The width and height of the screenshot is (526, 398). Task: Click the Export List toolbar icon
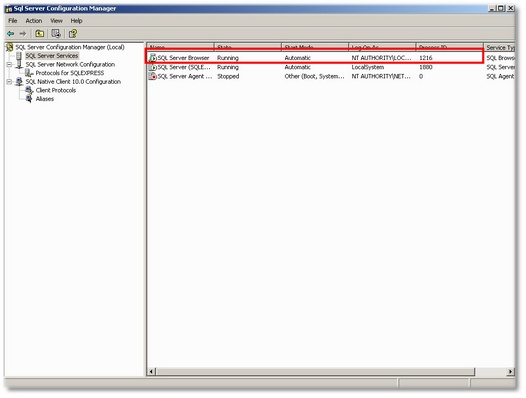pos(56,34)
